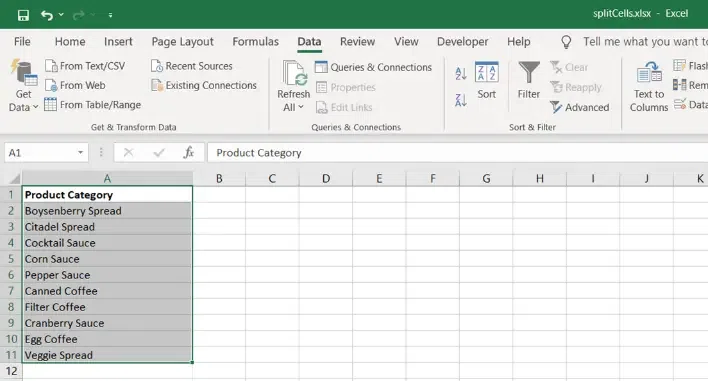
Task: Click the Refresh All icon
Action: [294, 73]
